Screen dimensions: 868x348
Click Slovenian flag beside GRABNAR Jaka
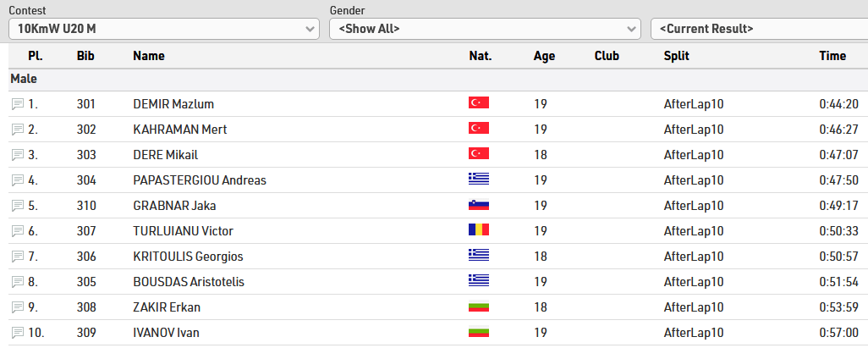(x=479, y=204)
